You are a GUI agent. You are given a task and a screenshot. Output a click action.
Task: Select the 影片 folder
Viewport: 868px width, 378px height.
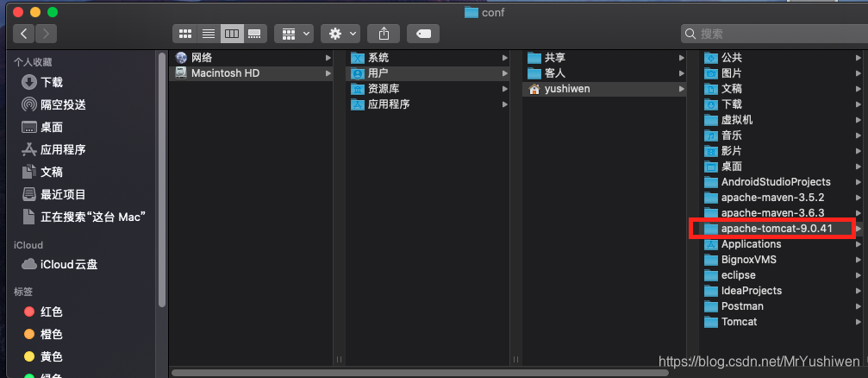point(782,151)
